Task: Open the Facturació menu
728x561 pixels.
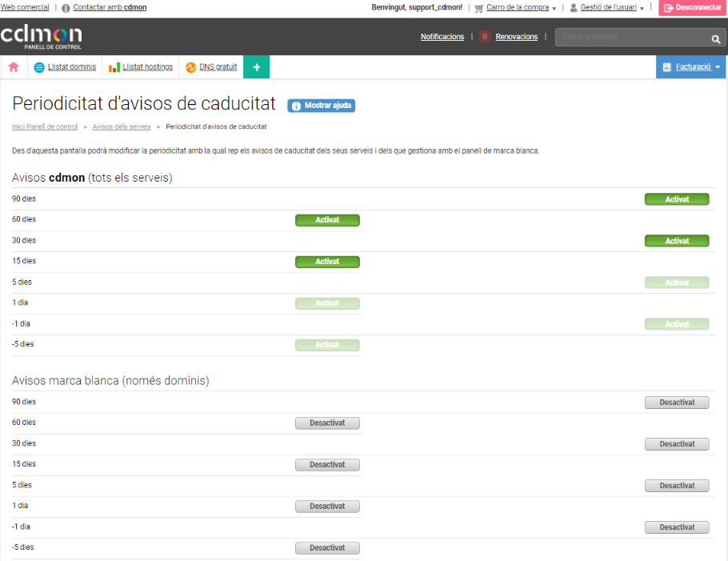Action: [691, 67]
